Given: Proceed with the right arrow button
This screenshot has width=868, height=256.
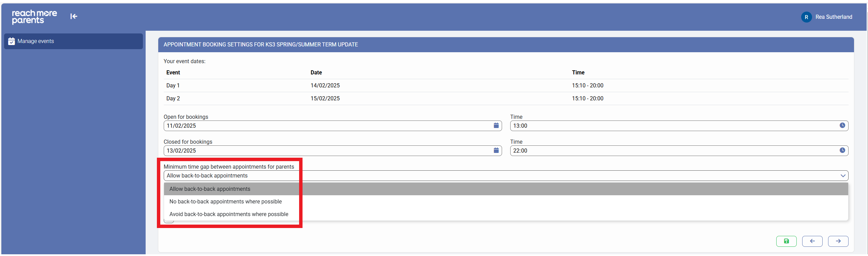Looking at the screenshot, I should coord(838,241).
